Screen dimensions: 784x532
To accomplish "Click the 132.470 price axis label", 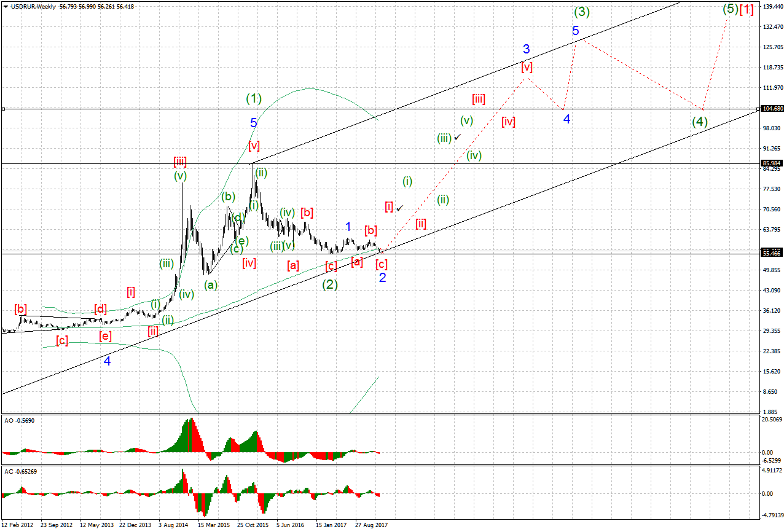I will (772, 26).
